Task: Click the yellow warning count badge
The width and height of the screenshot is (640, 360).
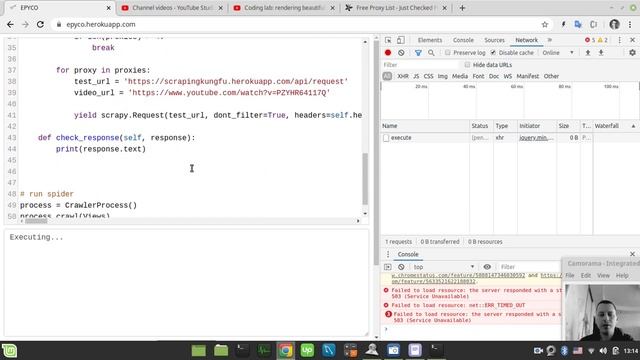Action: point(602,40)
